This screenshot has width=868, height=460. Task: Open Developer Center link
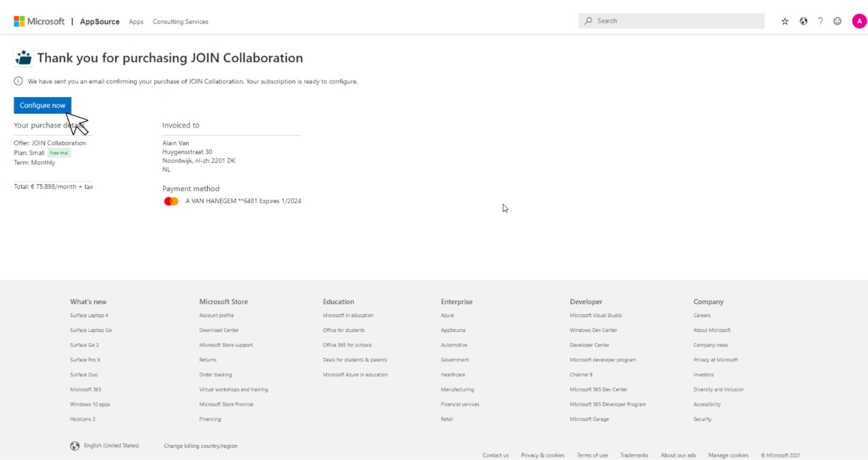tap(589, 345)
